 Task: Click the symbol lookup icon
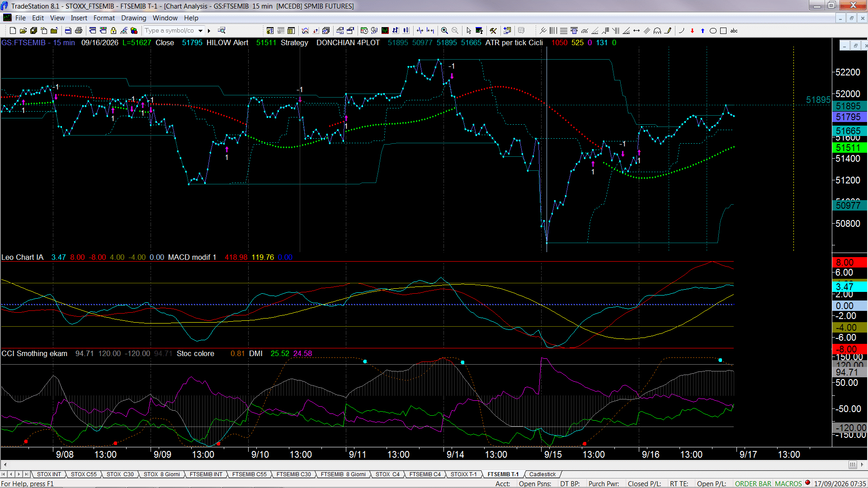(x=222, y=31)
